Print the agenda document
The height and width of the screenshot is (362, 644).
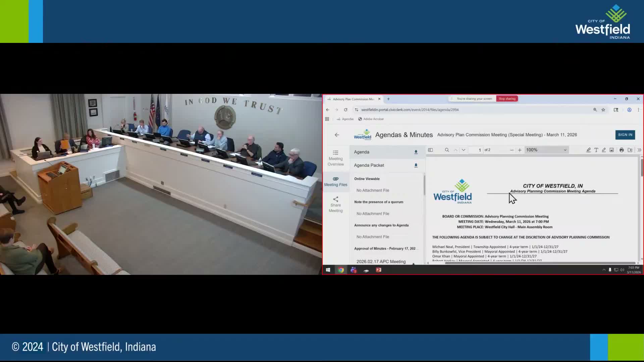tap(622, 150)
